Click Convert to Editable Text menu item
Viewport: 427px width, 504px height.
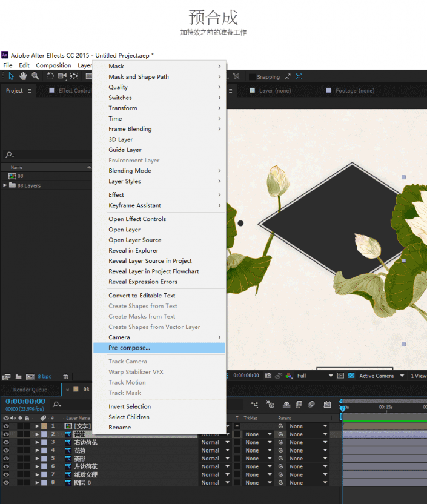click(x=159, y=296)
